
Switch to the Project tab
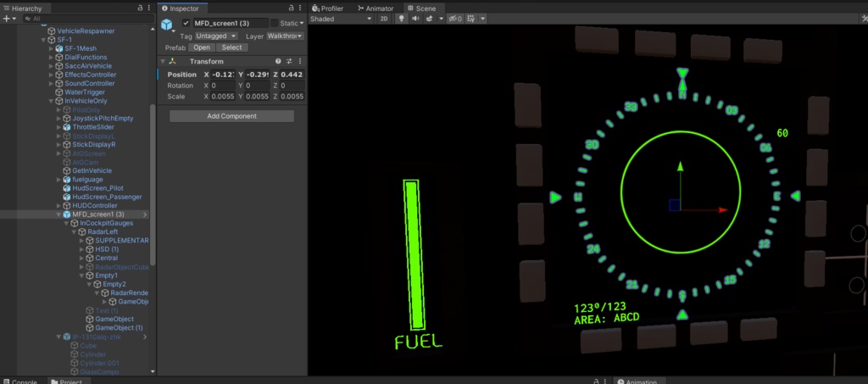coord(67,381)
